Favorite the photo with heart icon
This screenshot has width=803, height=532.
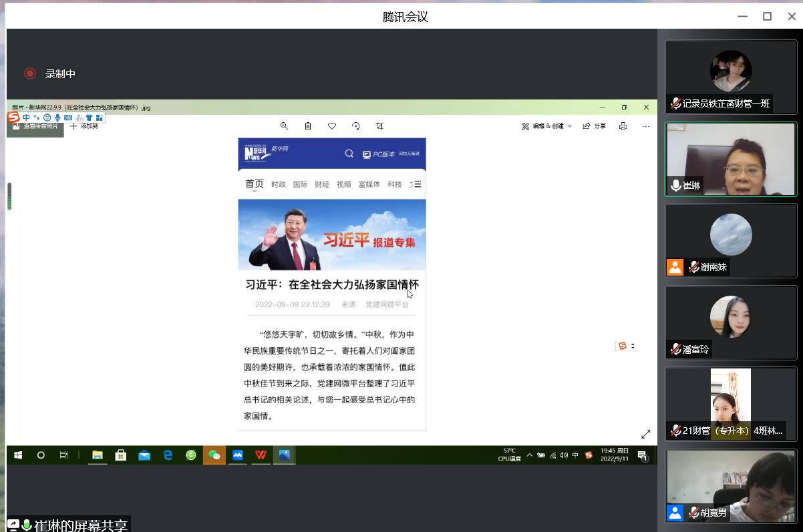tap(332, 126)
